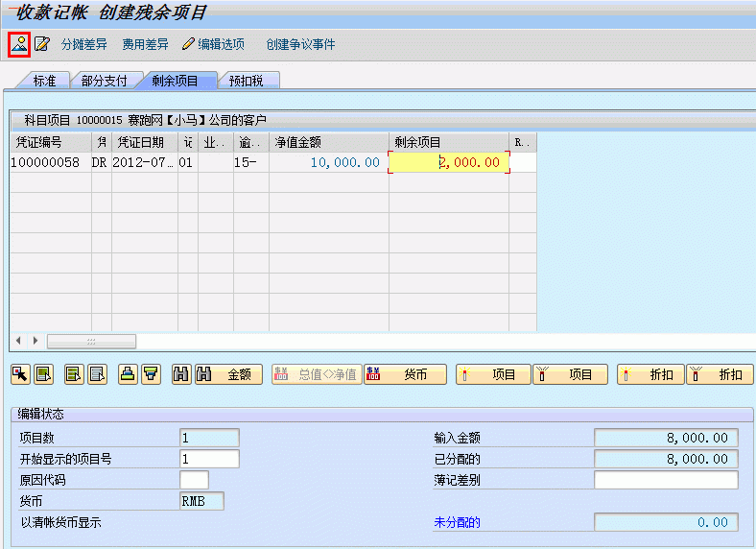Click the blue 未分配的 label
Screen dimensions: 756x549
point(457,522)
